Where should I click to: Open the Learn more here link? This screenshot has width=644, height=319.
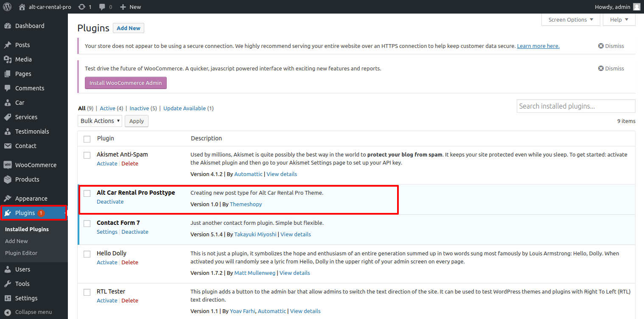tap(538, 46)
